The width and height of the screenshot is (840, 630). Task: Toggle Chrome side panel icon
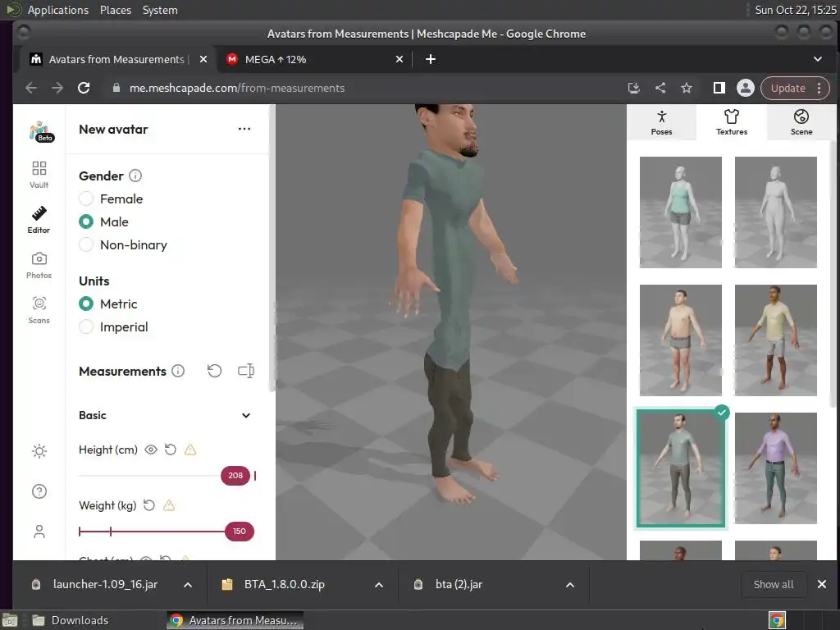point(719,88)
